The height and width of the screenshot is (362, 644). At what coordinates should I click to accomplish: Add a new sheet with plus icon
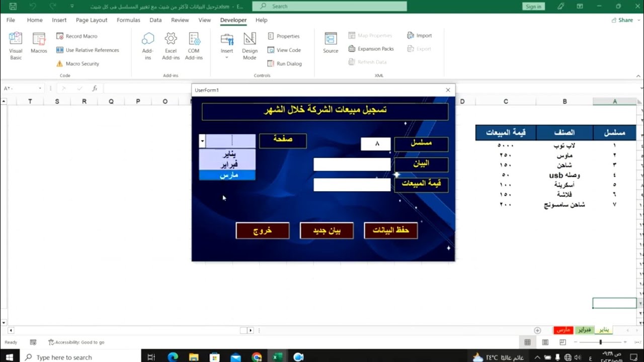[537, 330]
